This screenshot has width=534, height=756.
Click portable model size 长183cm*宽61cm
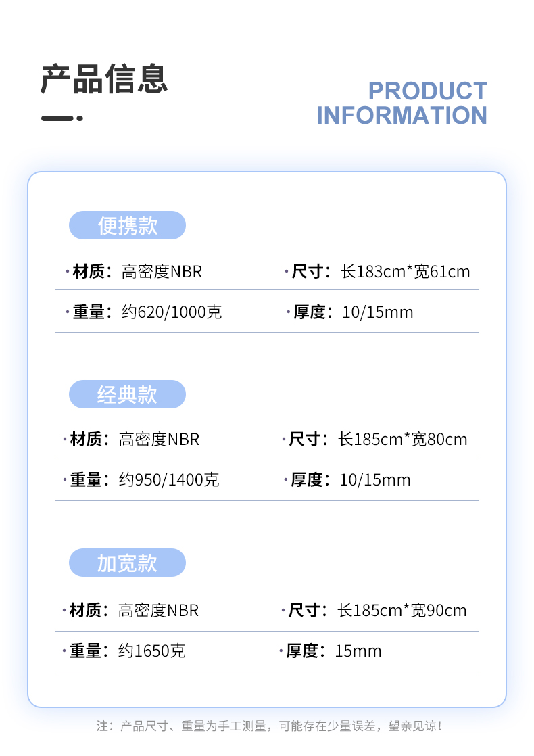(406, 271)
